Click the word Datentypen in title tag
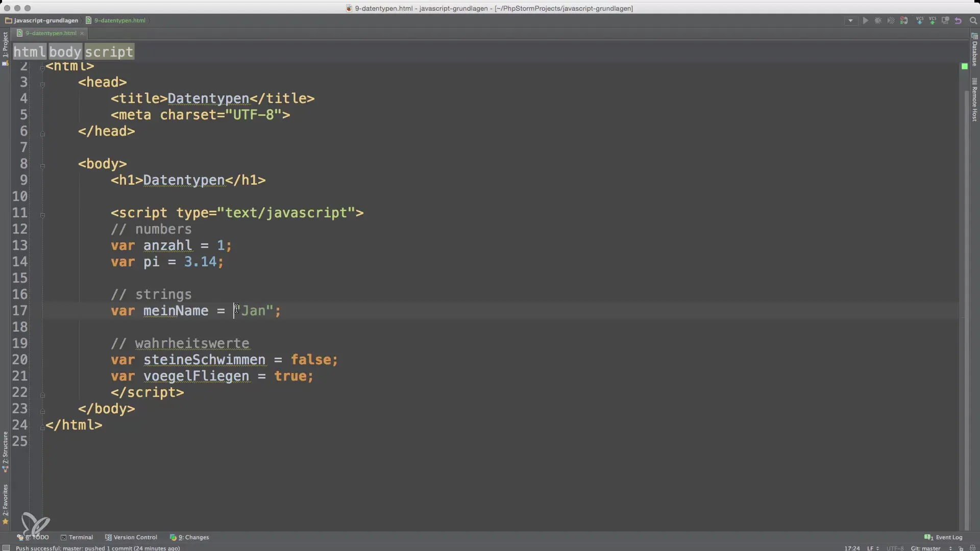 [208, 98]
